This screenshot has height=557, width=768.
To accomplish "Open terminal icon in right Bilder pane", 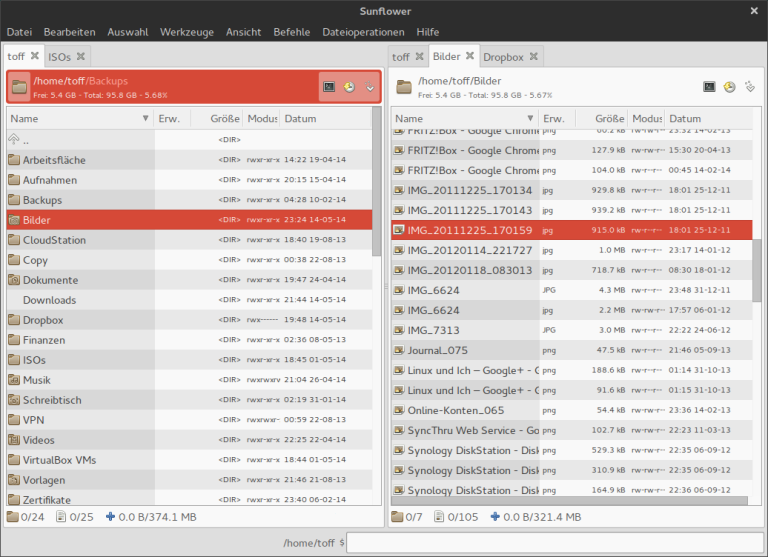I will [x=709, y=87].
